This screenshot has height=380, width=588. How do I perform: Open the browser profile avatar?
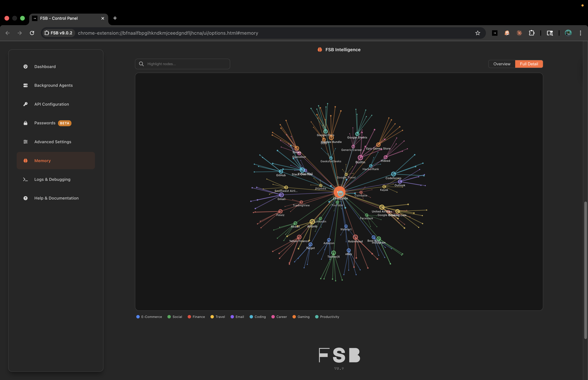click(568, 33)
